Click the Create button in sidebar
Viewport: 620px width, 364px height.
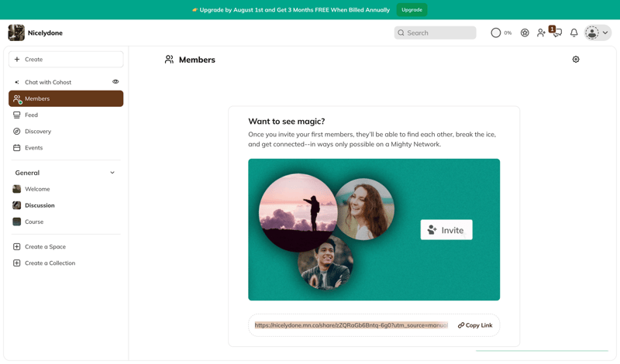(66, 60)
